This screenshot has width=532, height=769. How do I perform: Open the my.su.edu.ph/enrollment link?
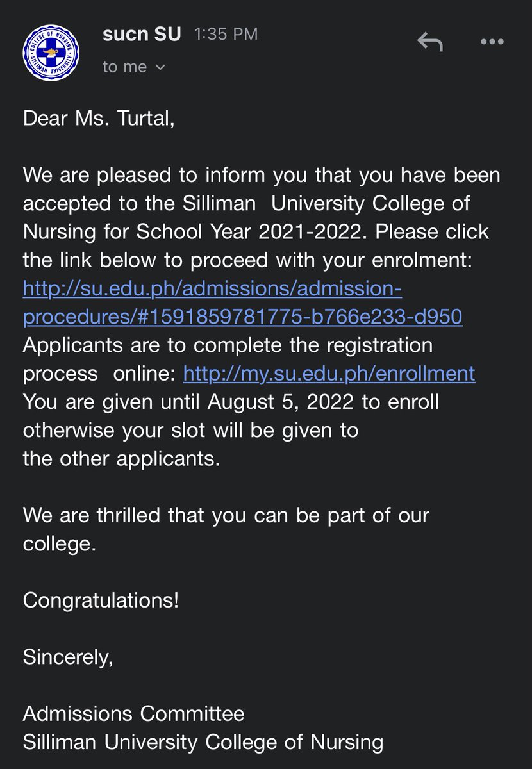point(329,374)
